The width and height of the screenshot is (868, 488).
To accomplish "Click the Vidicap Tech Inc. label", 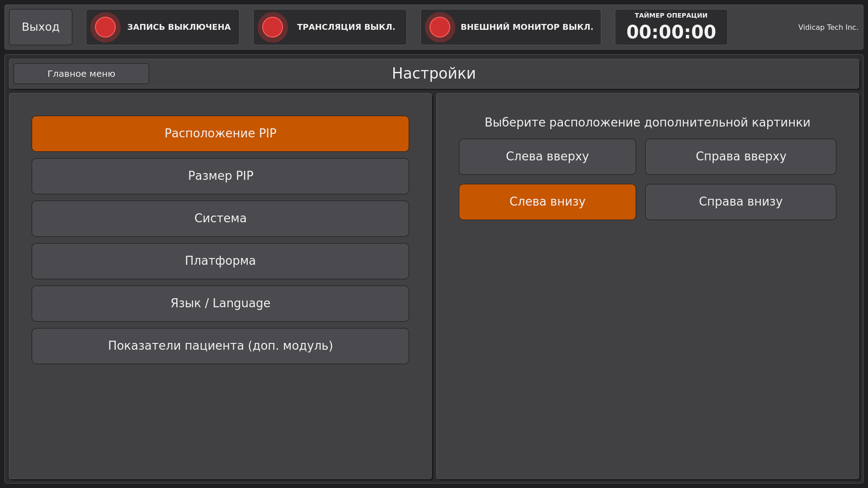I will click(x=828, y=27).
